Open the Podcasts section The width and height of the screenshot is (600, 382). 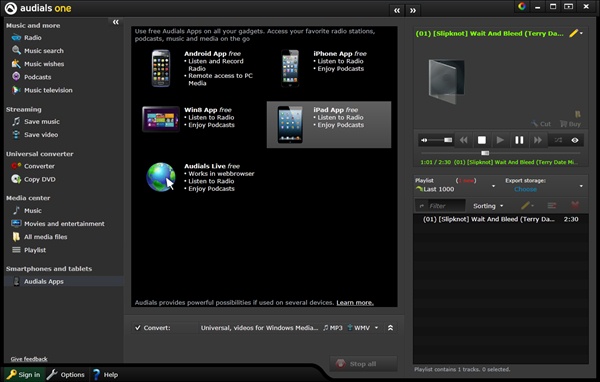[x=31, y=77]
